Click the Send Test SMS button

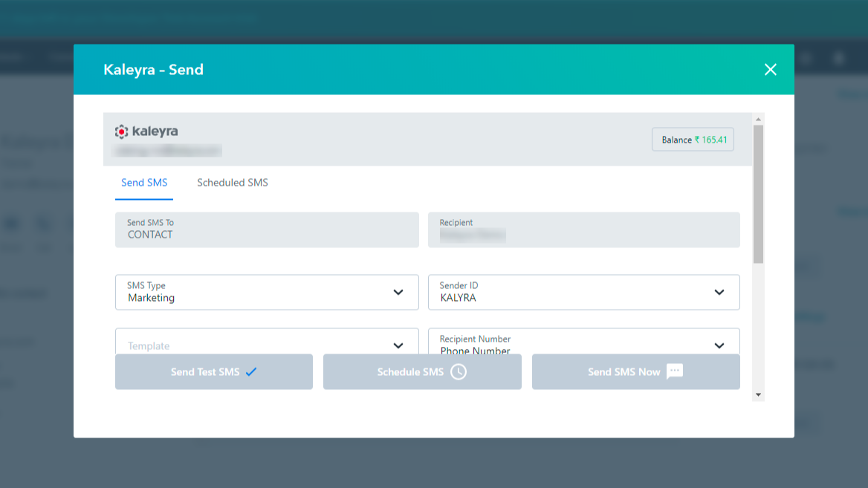[x=213, y=371]
